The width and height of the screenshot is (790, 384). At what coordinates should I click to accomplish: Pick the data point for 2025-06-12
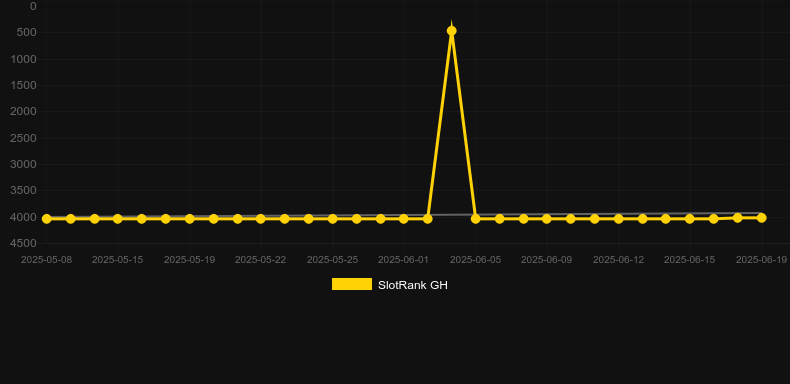619,219
